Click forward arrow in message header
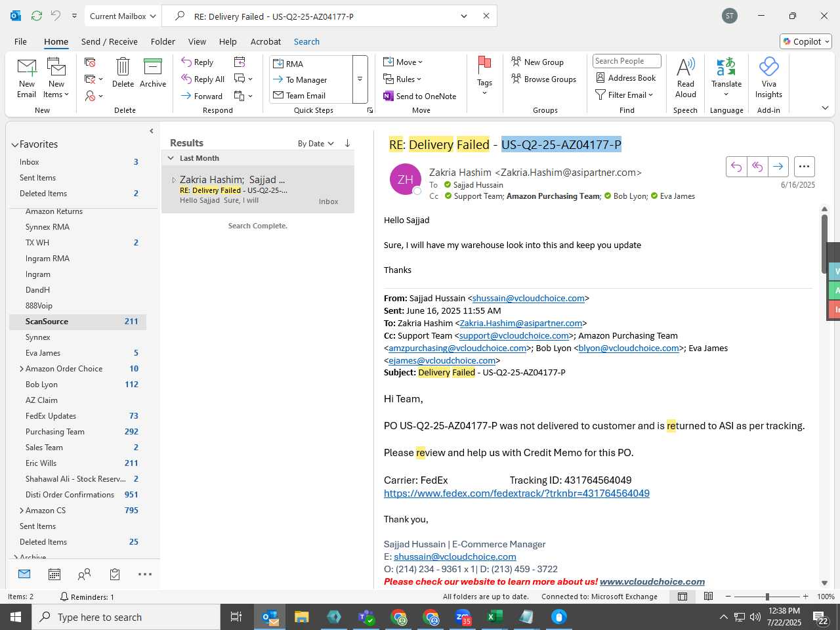Viewport: 840px width, 630px height. pyautogui.click(x=778, y=167)
